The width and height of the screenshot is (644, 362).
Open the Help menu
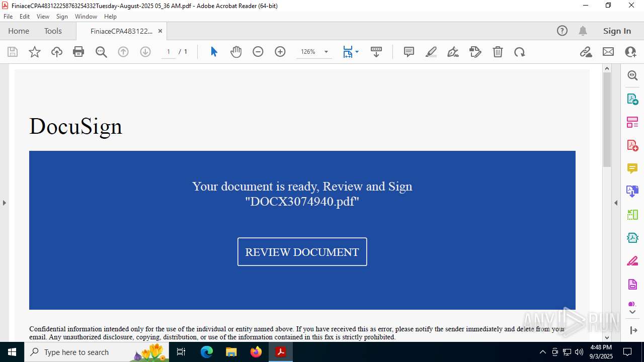110,17
